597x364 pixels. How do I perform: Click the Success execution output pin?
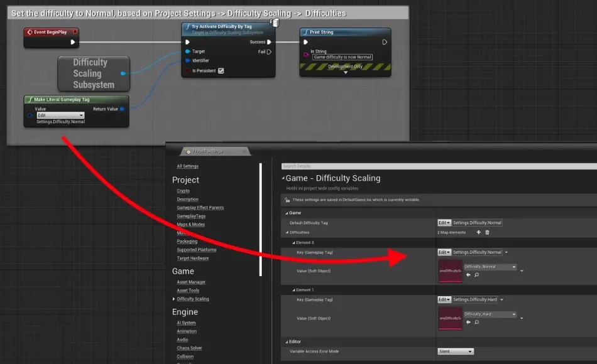(269, 42)
